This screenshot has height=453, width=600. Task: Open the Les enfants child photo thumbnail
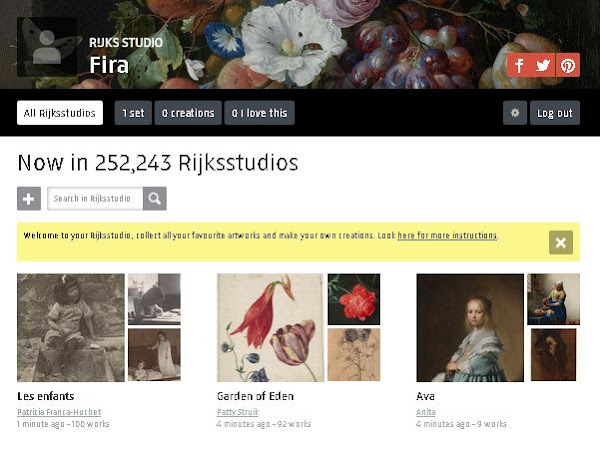coord(71,328)
